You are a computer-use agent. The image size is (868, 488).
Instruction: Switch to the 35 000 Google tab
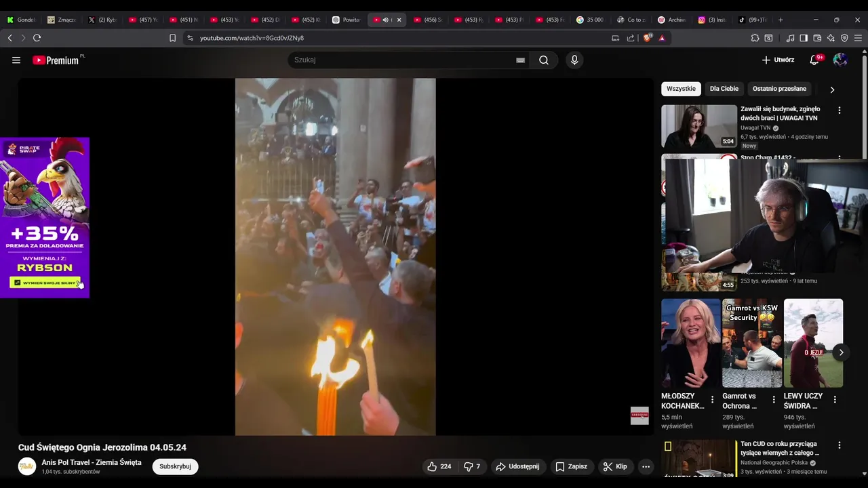tap(590, 20)
